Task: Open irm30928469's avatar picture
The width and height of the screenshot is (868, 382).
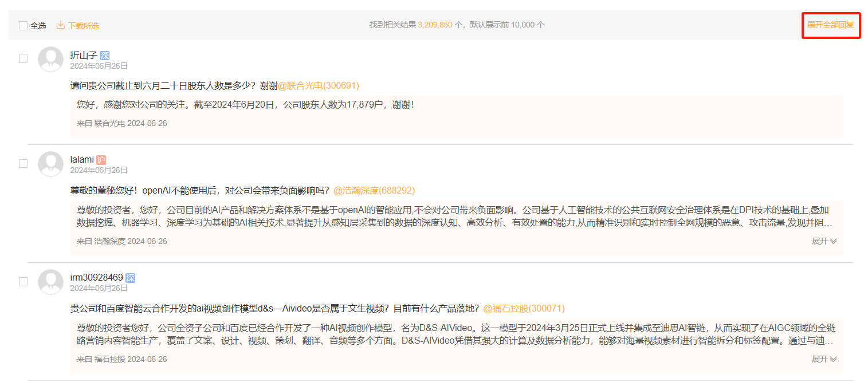Action: pos(50,282)
